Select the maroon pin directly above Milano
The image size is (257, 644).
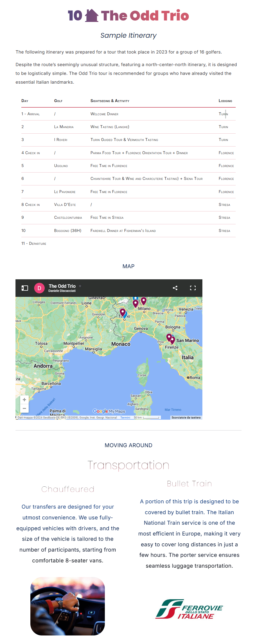click(x=144, y=300)
